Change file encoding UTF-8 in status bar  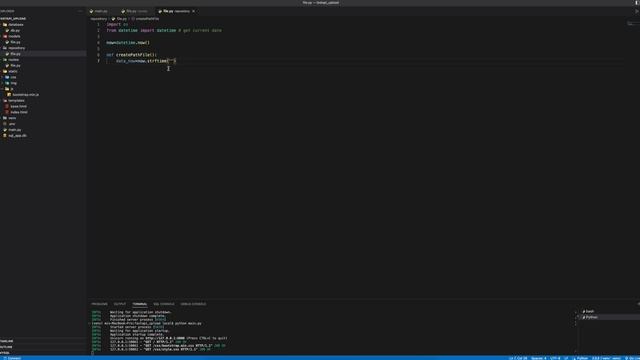(555, 358)
